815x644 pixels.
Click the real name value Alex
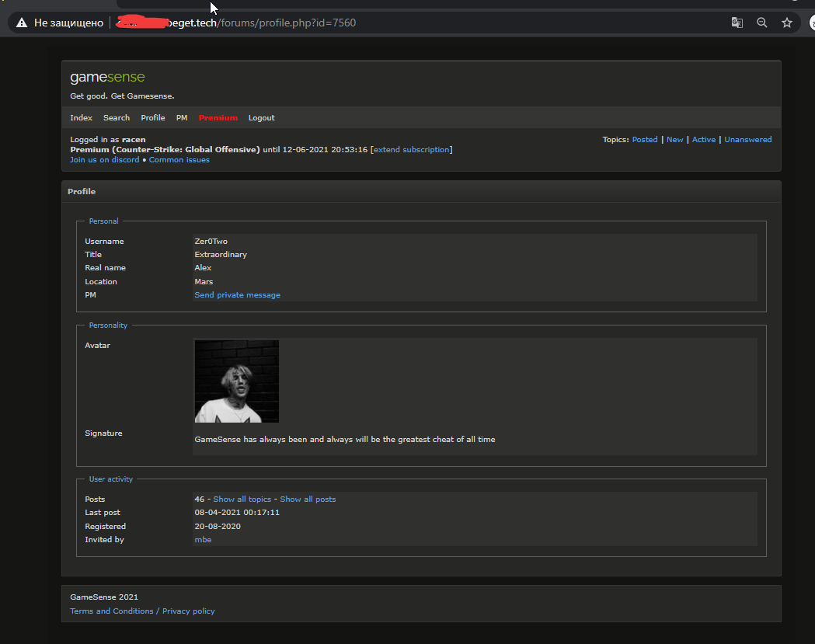click(x=203, y=268)
